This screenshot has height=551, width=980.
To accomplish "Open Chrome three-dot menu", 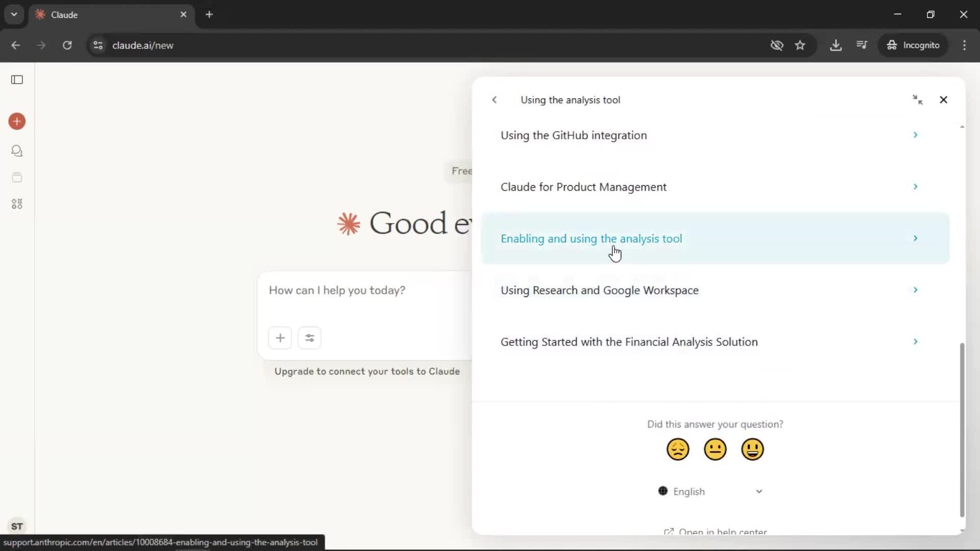I will (964, 45).
